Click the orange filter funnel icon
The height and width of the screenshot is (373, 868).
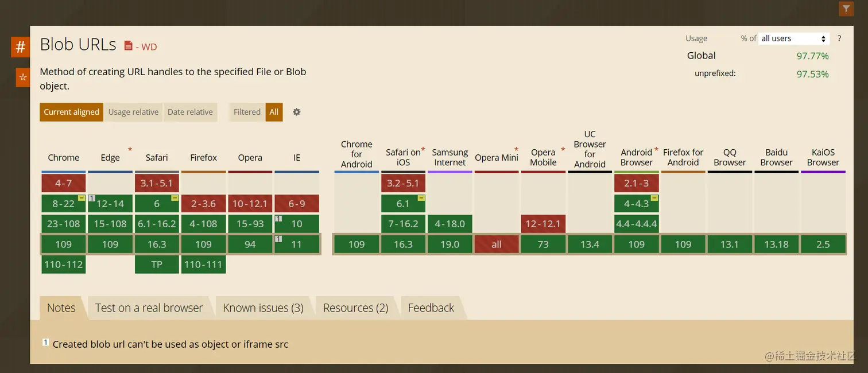(846, 9)
